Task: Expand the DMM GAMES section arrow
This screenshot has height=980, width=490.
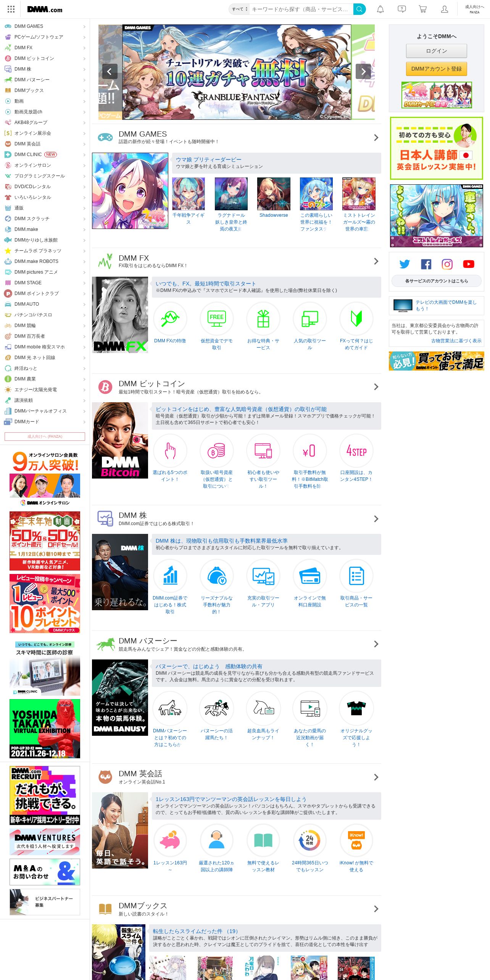Action: click(x=376, y=137)
